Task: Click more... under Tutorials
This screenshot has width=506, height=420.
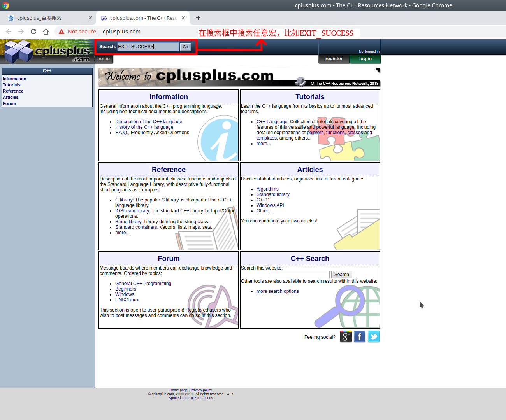Action: coord(264,143)
